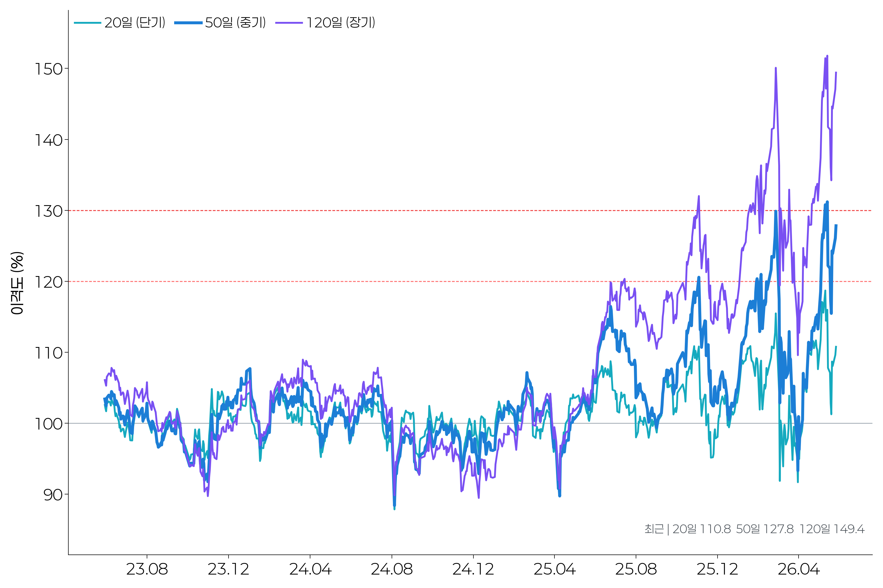Click the 24.04 x-axis date label

[310, 569]
